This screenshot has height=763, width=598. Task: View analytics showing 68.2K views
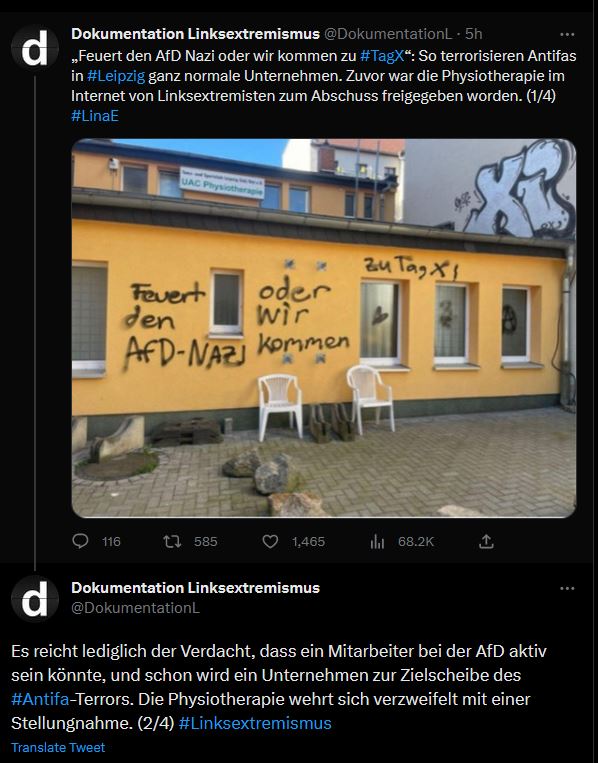[377, 541]
